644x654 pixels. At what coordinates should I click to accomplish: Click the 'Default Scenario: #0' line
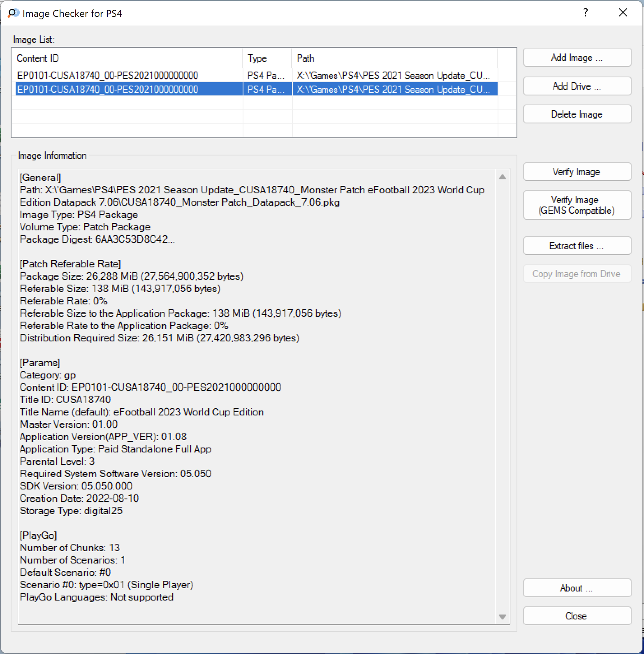[x=65, y=573]
